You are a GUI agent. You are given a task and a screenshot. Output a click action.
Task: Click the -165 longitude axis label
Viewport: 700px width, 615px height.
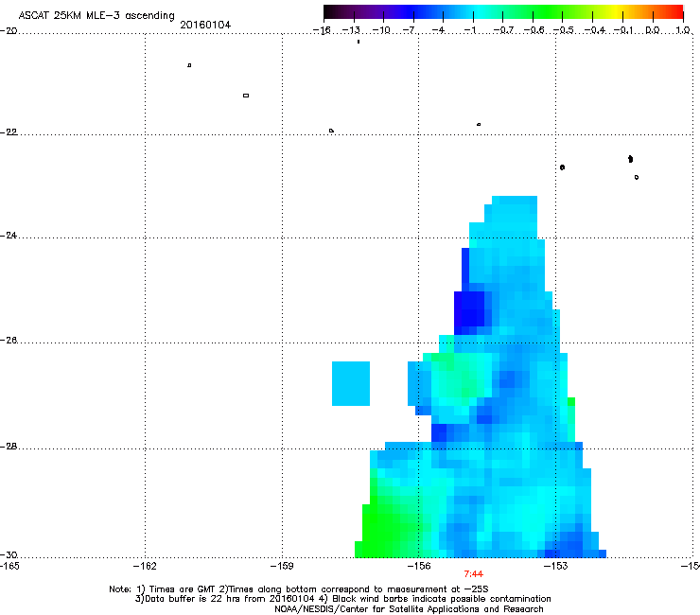click(x=9, y=567)
